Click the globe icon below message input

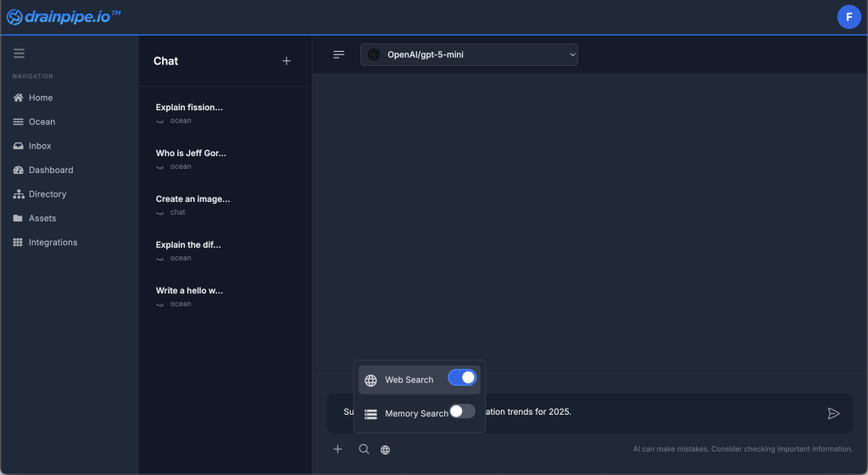(386, 450)
